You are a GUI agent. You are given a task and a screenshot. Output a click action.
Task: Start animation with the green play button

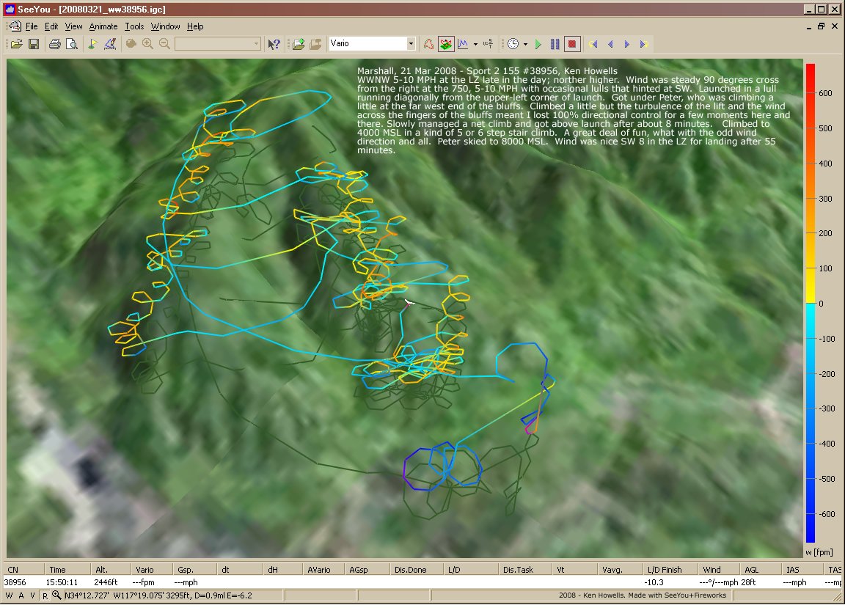(538, 44)
